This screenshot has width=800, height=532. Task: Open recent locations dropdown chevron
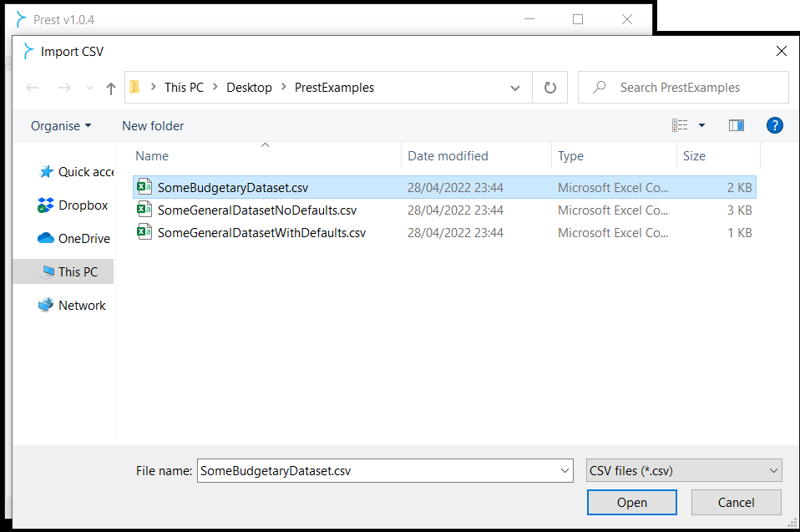pos(90,88)
